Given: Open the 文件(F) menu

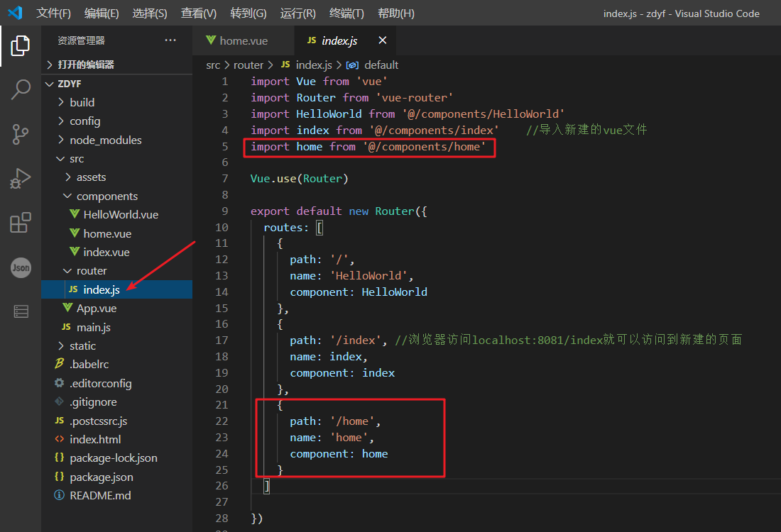Looking at the screenshot, I should [53, 13].
